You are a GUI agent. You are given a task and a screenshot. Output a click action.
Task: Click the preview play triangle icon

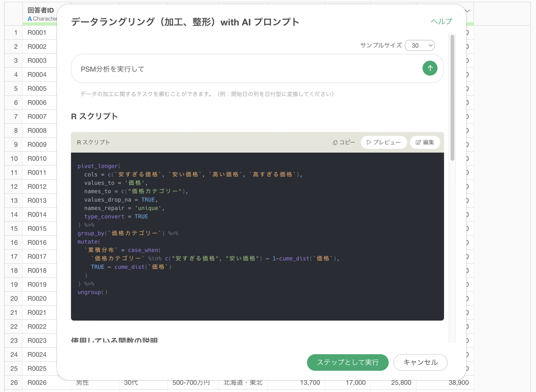coord(369,142)
